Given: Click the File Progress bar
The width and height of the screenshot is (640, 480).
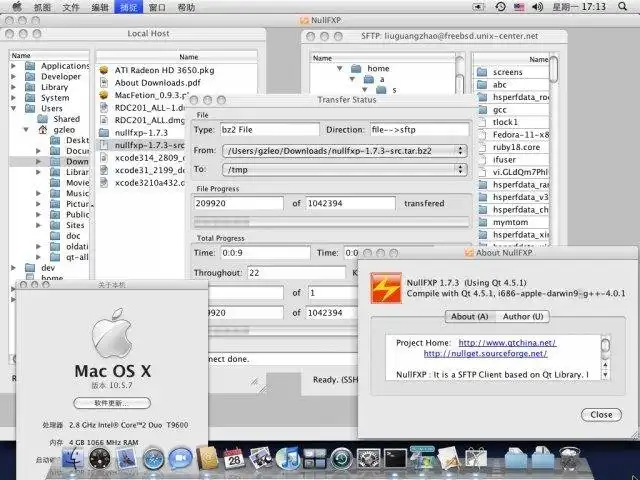Looking at the screenshot, I should [331, 222].
